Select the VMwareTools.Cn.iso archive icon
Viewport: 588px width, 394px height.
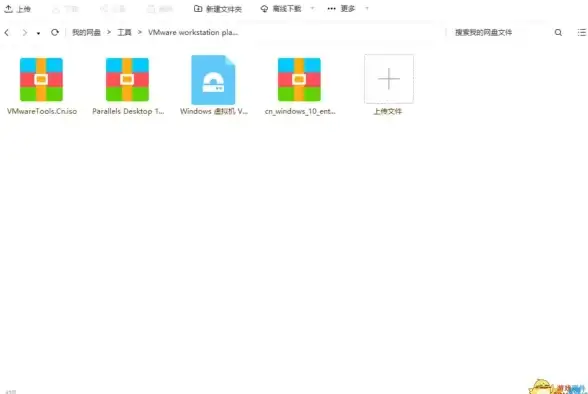(41, 79)
